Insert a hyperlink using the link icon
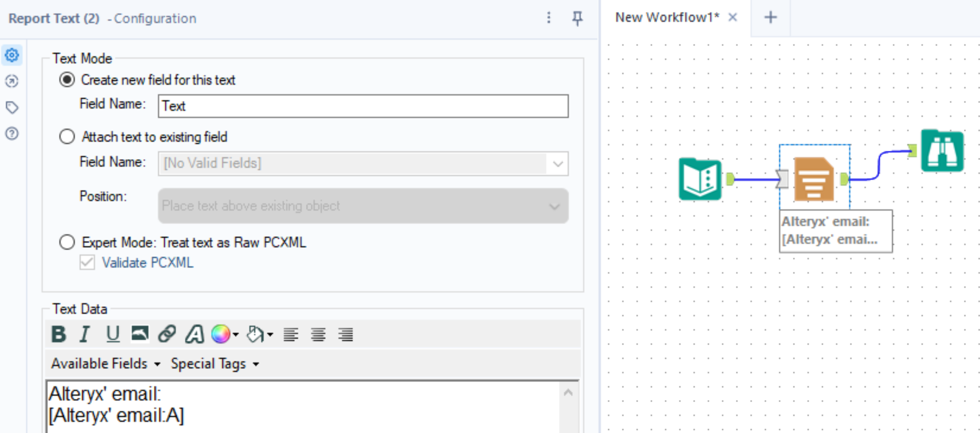 pos(166,334)
